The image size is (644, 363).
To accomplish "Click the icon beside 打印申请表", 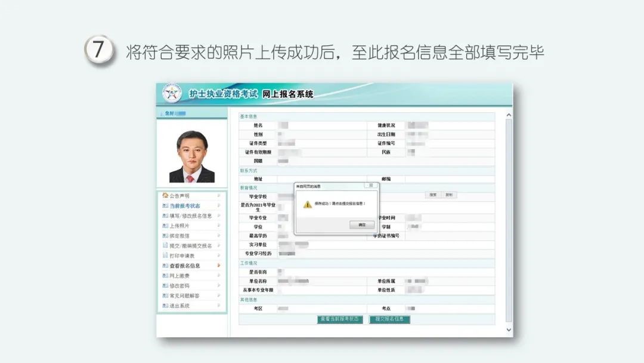I will pyautogui.click(x=165, y=256).
